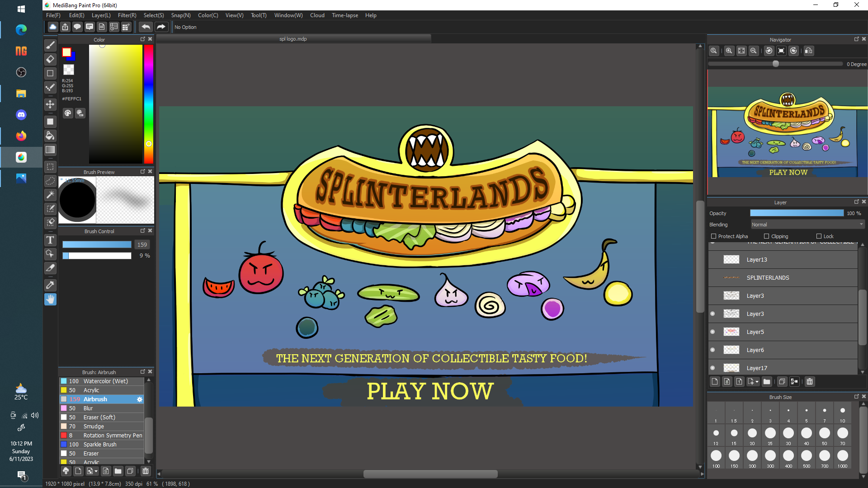
Task: Switch to the spl logo.mdp tab
Action: click(x=293, y=39)
